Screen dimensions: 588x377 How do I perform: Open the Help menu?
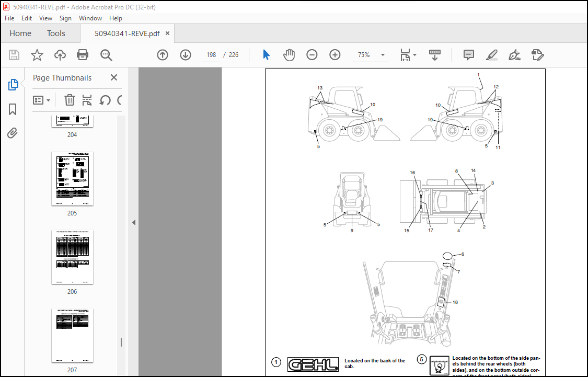click(x=116, y=18)
